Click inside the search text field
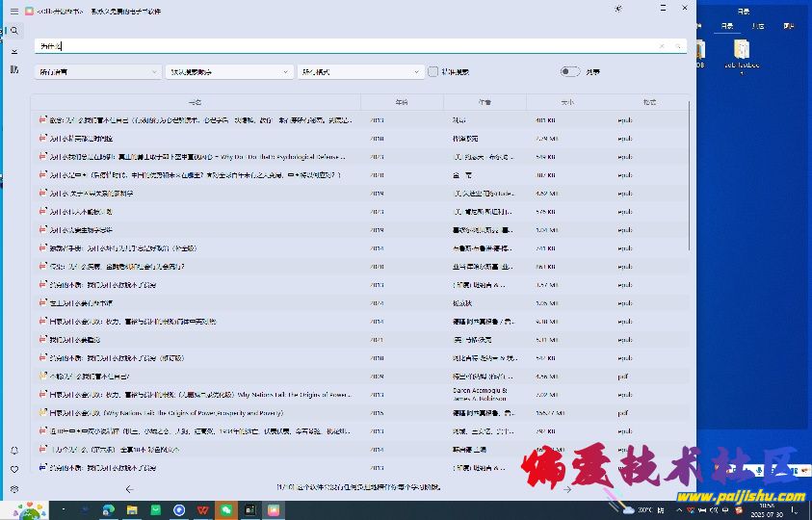The height and width of the screenshot is (520, 812). (347, 45)
